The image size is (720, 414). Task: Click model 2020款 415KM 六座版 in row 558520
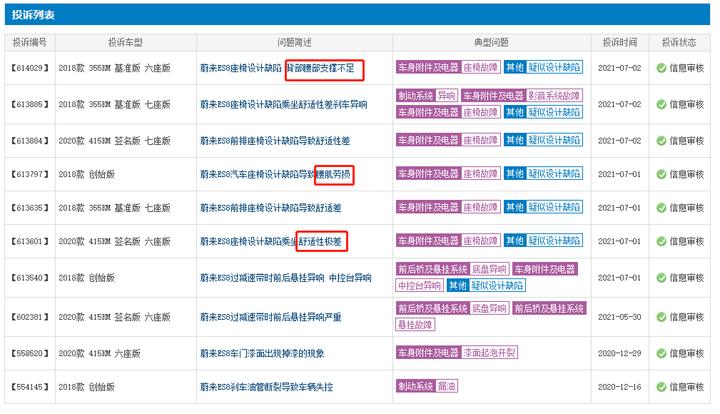pyautogui.click(x=99, y=353)
